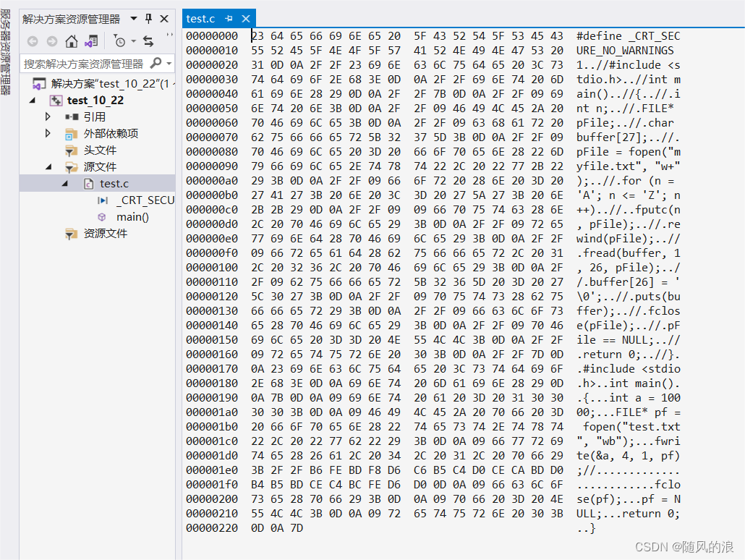Open the pending changes filter dropdown arrow
Viewport: 745px width, 560px height.
pyautogui.click(x=134, y=41)
